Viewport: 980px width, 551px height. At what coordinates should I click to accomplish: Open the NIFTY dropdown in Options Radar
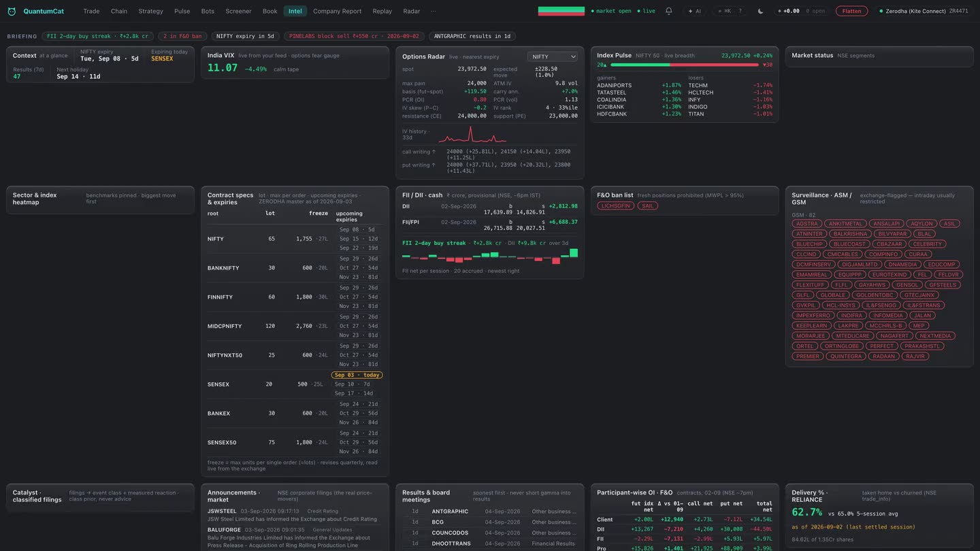click(553, 57)
